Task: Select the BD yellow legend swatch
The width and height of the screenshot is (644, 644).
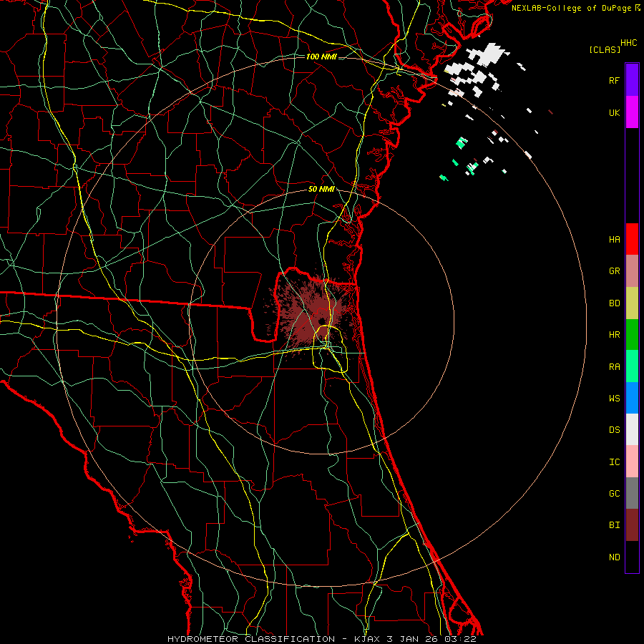Action: point(632,303)
